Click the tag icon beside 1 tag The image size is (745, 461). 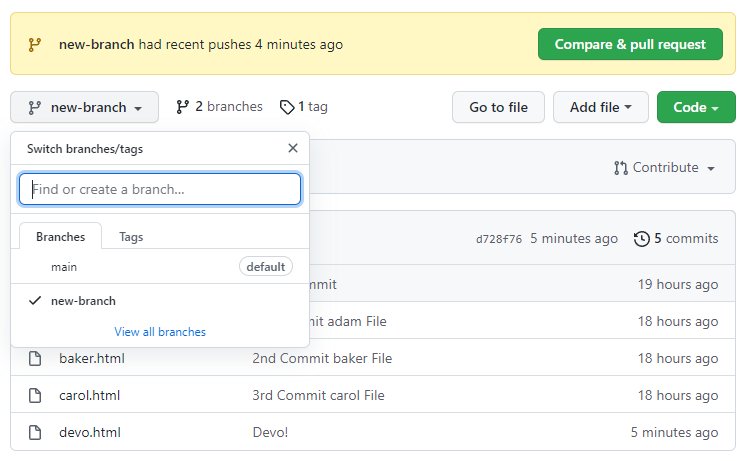[x=287, y=107]
